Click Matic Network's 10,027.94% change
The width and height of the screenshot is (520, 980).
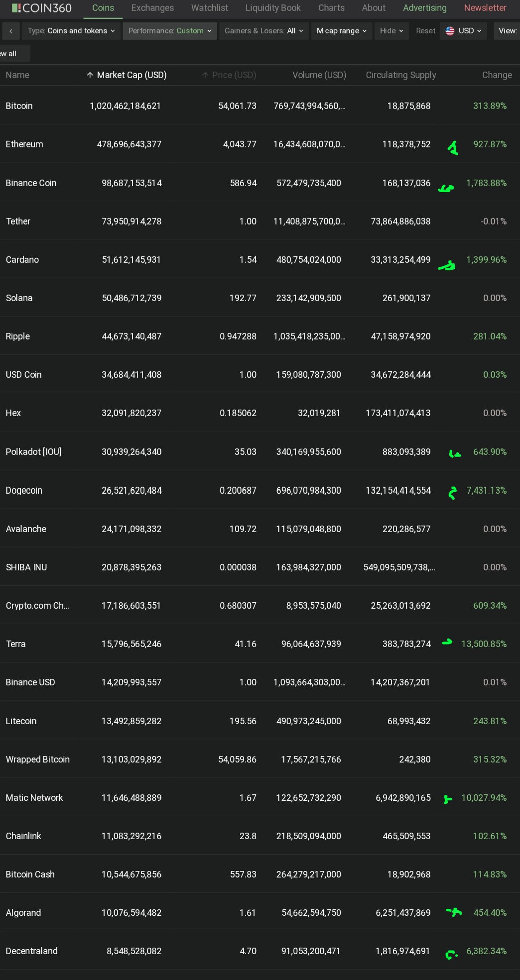[x=484, y=798]
